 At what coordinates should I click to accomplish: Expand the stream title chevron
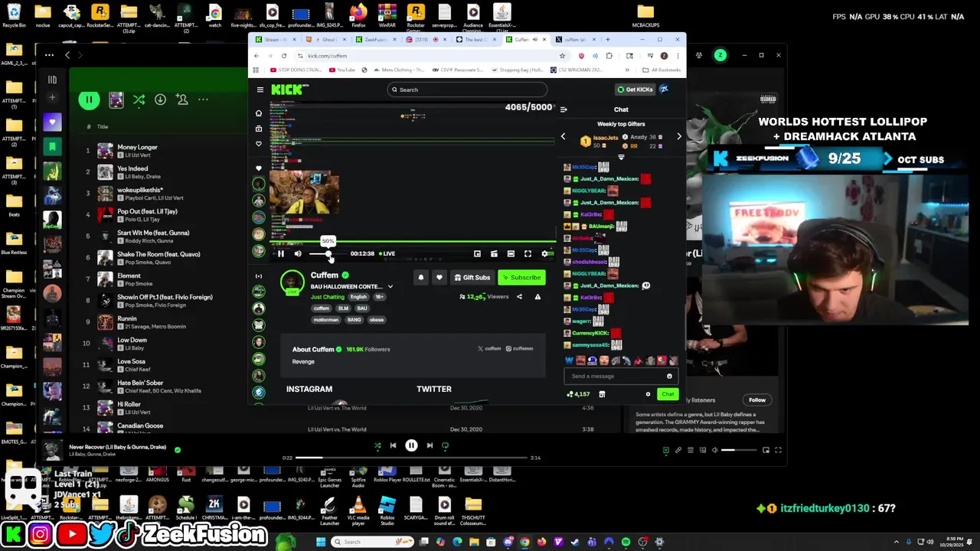tap(390, 286)
